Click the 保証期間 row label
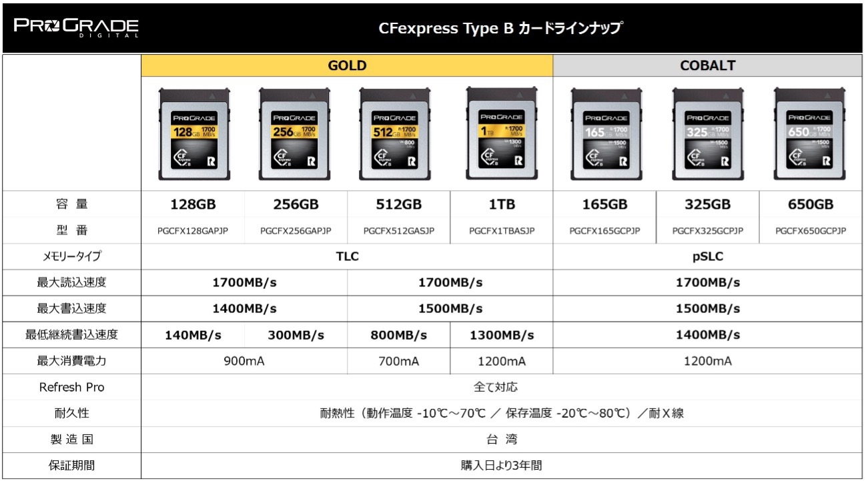Screen dimensions: 868x483 pos(71,465)
